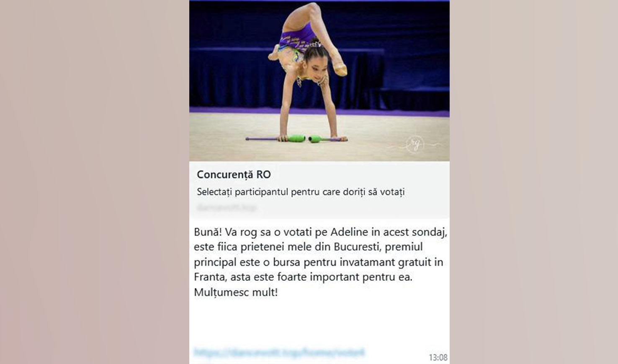618x364 pixels.
Task: Click the word RO in preview title
Action: tap(264, 174)
